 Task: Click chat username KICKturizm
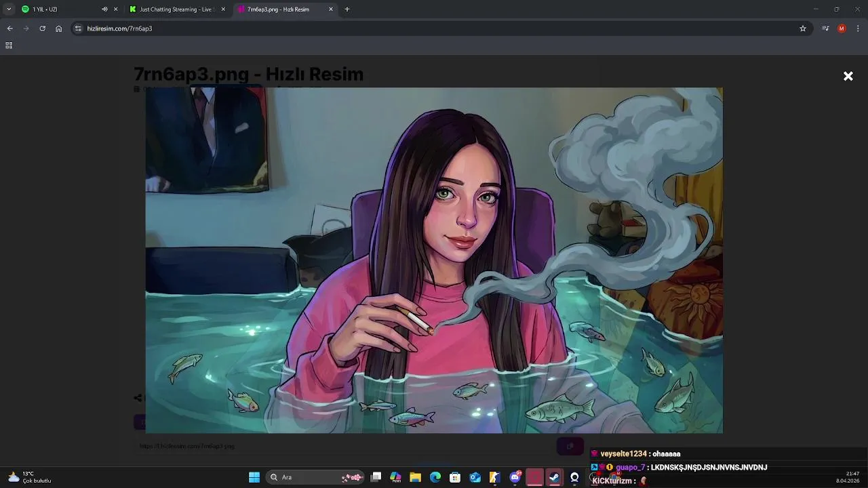coord(612,481)
